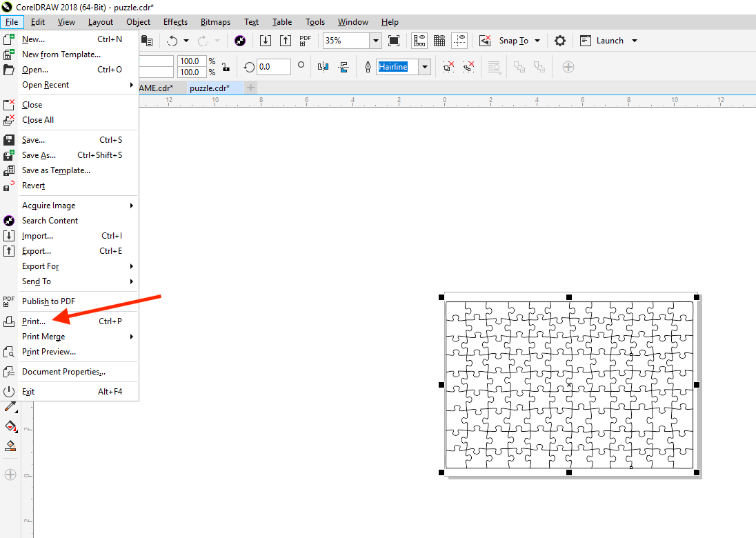
Task: Open the Bitmaps menu
Action: pos(215,22)
